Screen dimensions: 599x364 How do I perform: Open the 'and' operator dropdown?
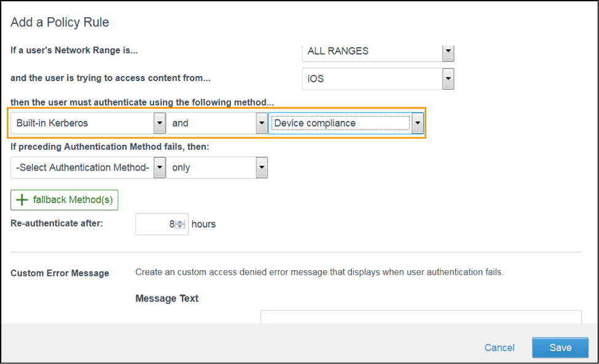pos(215,123)
